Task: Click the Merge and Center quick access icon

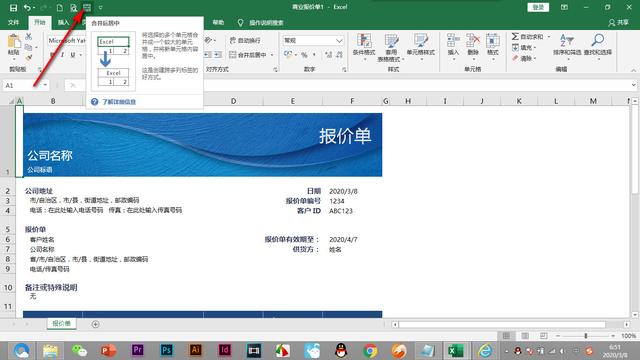Action: pyautogui.click(x=87, y=7)
